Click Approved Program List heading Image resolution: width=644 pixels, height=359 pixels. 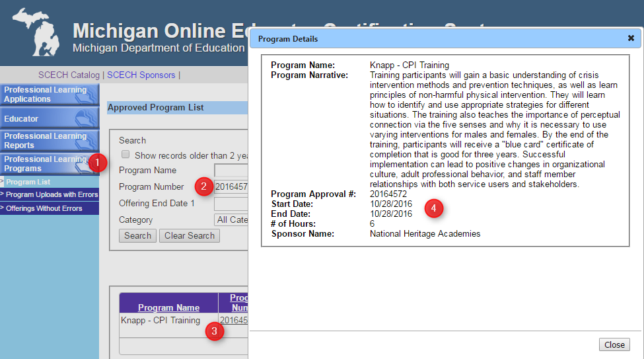pos(156,107)
